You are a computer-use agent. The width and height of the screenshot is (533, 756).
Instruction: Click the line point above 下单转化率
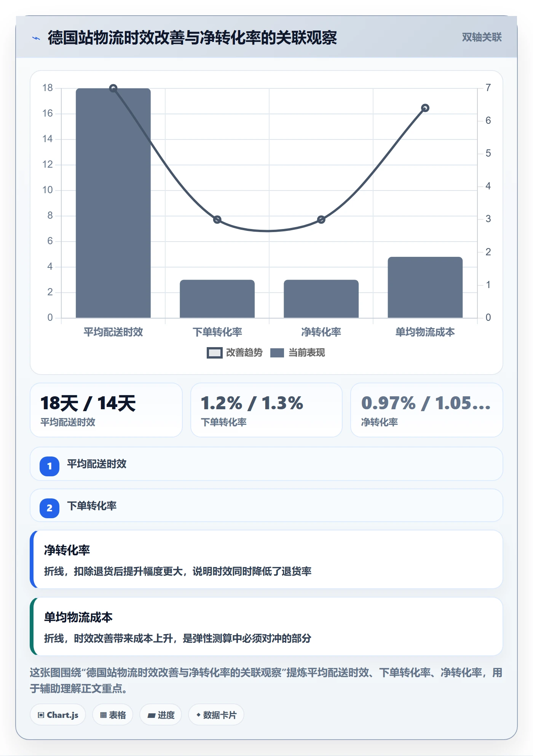pos(217,219)
